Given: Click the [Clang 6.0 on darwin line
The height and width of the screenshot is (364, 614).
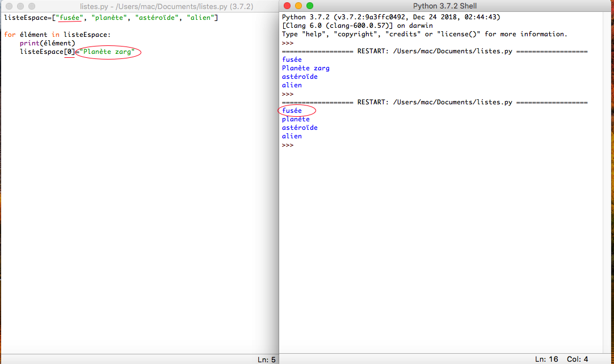Looking at the screenshot, I should [358, 26].
